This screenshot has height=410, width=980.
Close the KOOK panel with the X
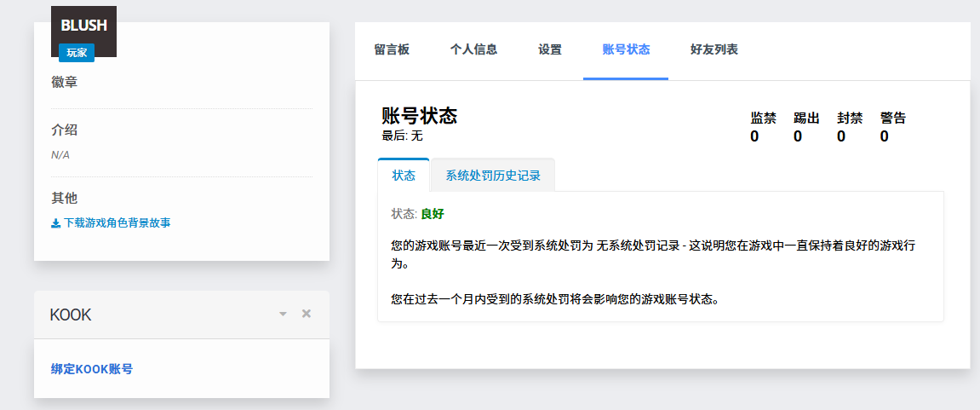pyautogui.click(x=307, y=314)
